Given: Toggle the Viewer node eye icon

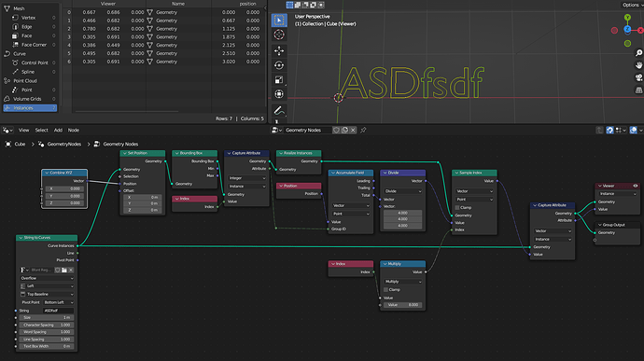Looking at the screenshot, I should (x=635, y=186).
